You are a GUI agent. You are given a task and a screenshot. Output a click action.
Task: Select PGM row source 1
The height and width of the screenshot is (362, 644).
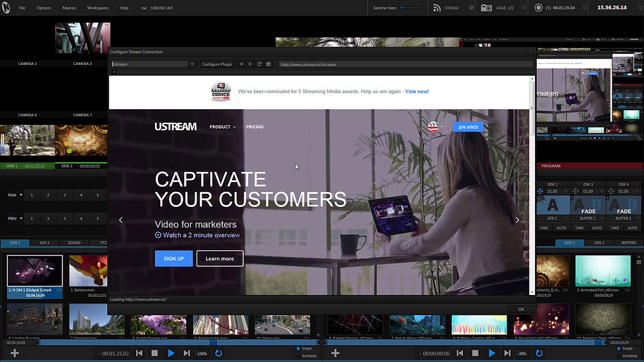(x=32, y=195)
